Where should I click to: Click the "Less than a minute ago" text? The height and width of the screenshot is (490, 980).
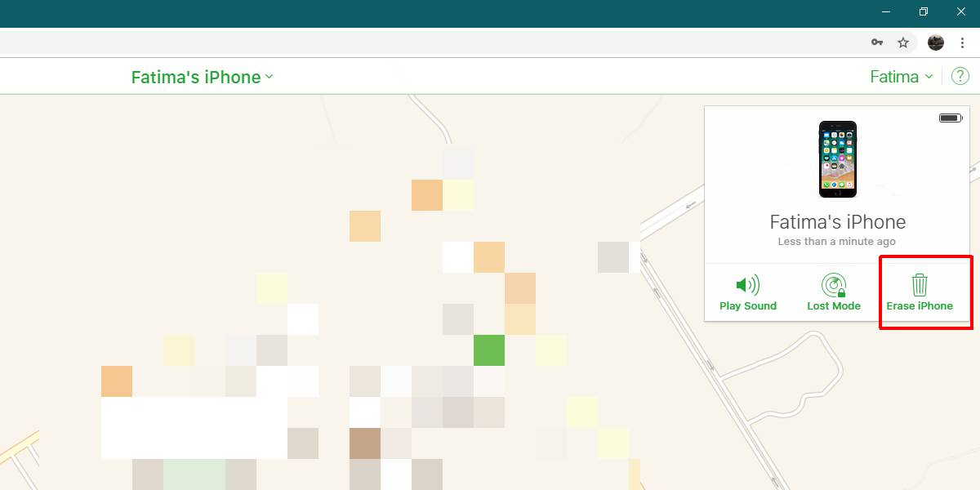[x=836, y=242]
